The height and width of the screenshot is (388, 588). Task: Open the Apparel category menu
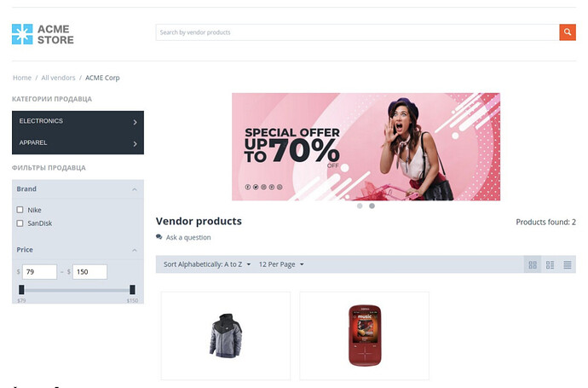[x=78, y=143]
